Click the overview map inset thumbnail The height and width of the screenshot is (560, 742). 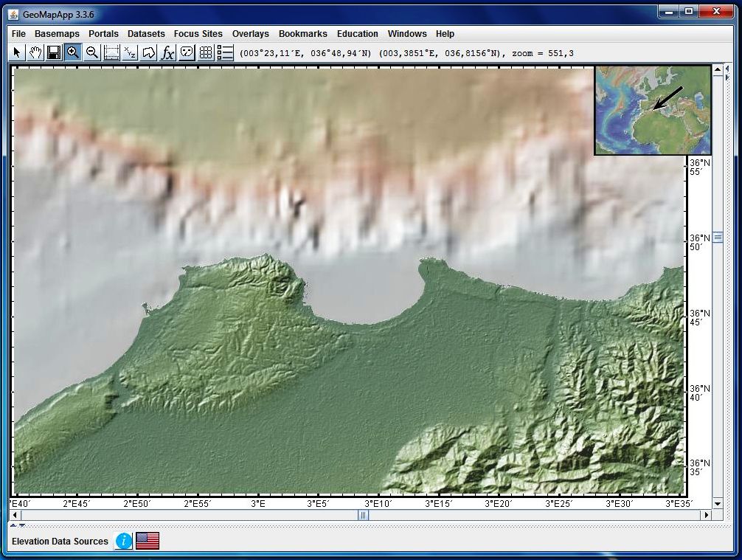(653, 110)
